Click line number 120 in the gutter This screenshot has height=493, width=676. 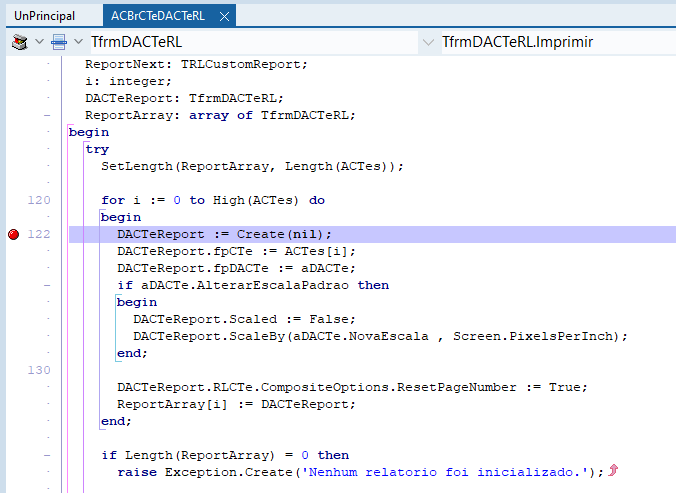point(39,200)
